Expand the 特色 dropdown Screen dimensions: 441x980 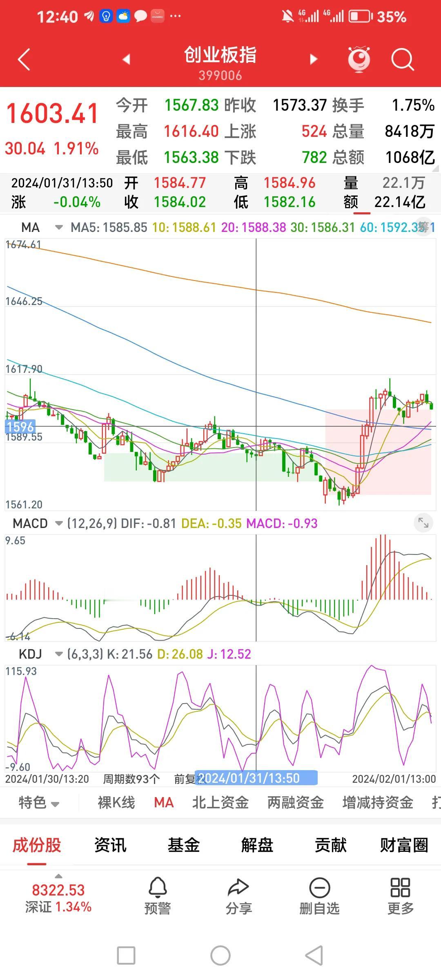pyautogui.click(x=39, y=802)
